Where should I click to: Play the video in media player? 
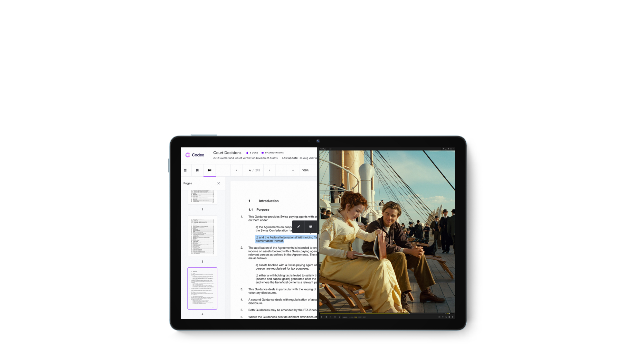pos(322,317)
